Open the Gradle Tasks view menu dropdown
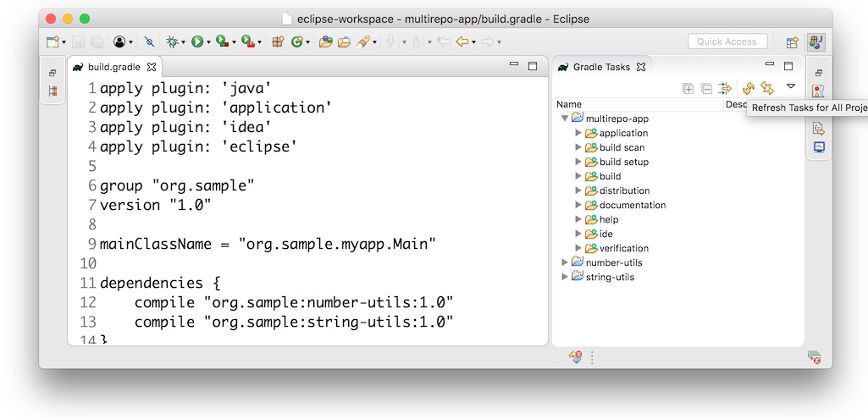The width and height of the screenshot is (868, 419). coord(791,86)
